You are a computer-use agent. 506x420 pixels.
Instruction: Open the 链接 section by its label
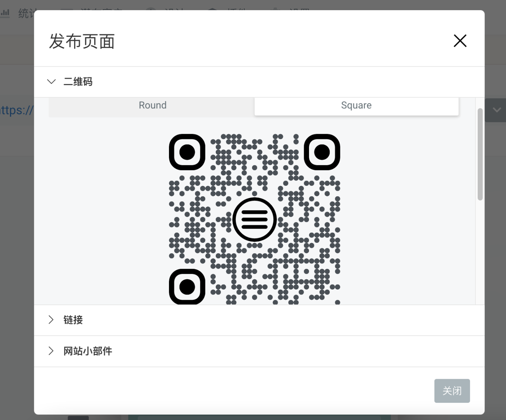(73, 320)
